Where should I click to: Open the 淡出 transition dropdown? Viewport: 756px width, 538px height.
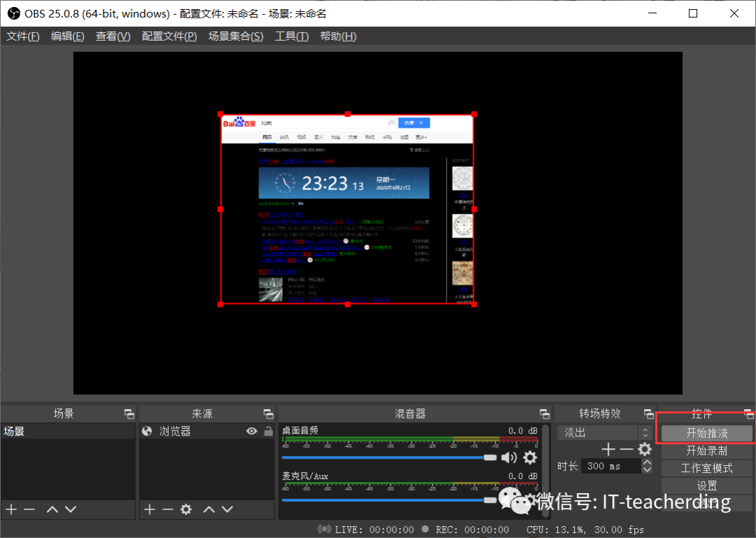coord(604,432)
